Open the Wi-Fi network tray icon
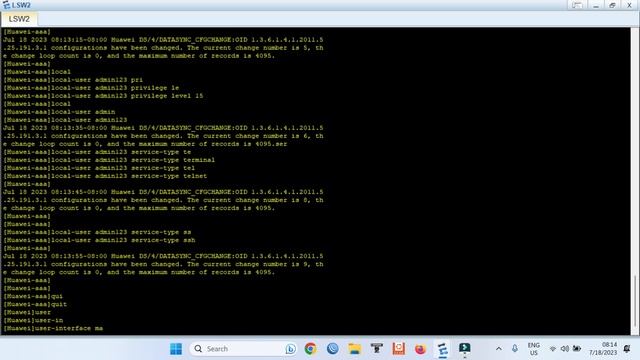Image resolution: width=640 pixels, height=360 pixels. [x=553, y=349]
